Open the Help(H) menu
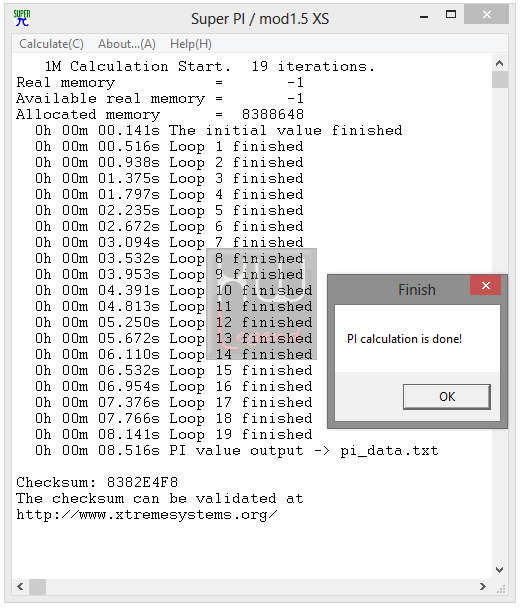Screen dimensions: 523x609 tap(191, 44)
